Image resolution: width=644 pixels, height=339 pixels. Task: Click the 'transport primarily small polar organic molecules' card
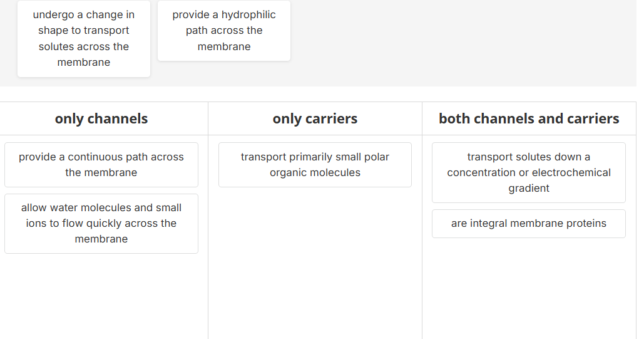(315, 165)
